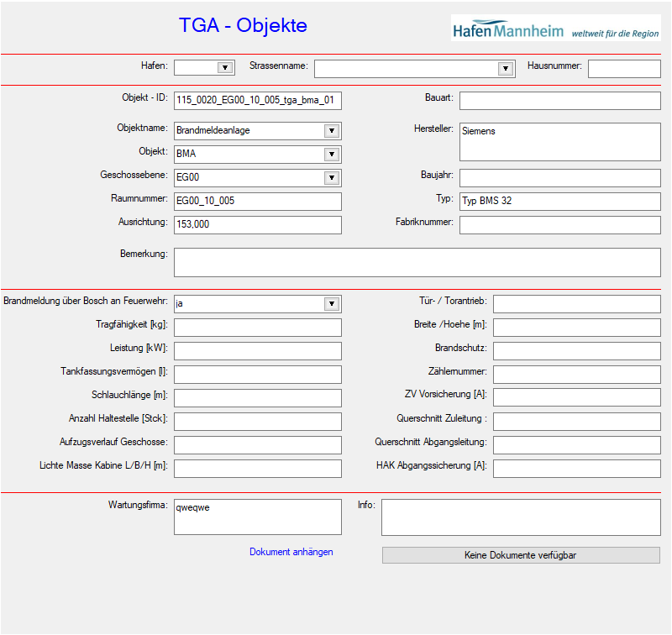Select the Tür- / Torantrieb field
Screen dimensions: 672x635
point(576,304)
